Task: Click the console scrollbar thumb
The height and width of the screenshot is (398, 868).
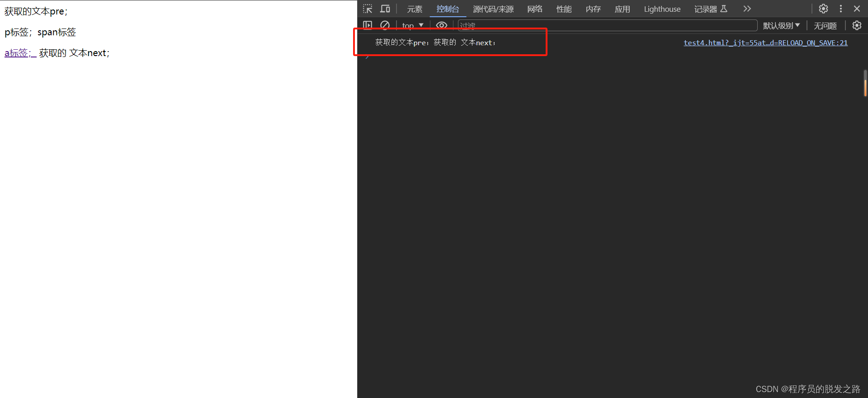Action: pos(865,83)
